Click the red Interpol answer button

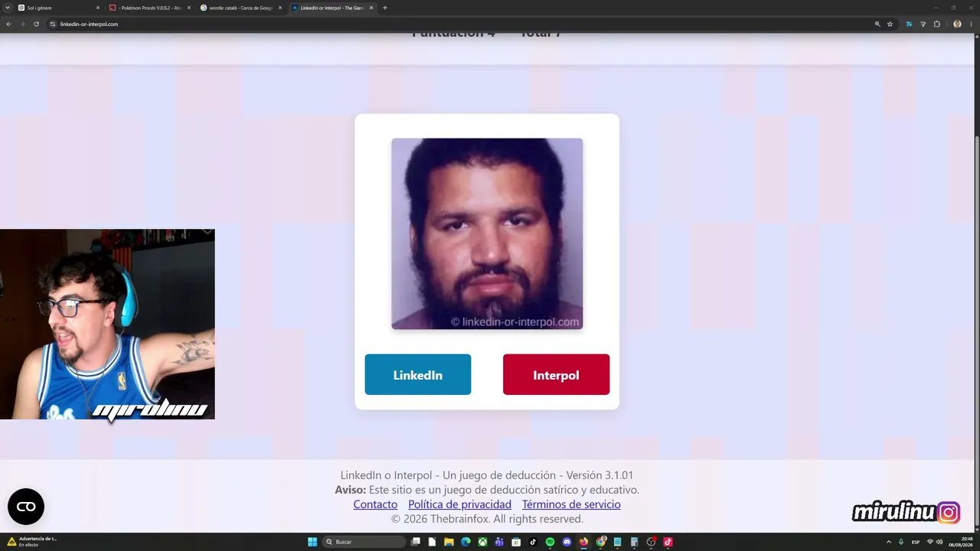point(556,374)
